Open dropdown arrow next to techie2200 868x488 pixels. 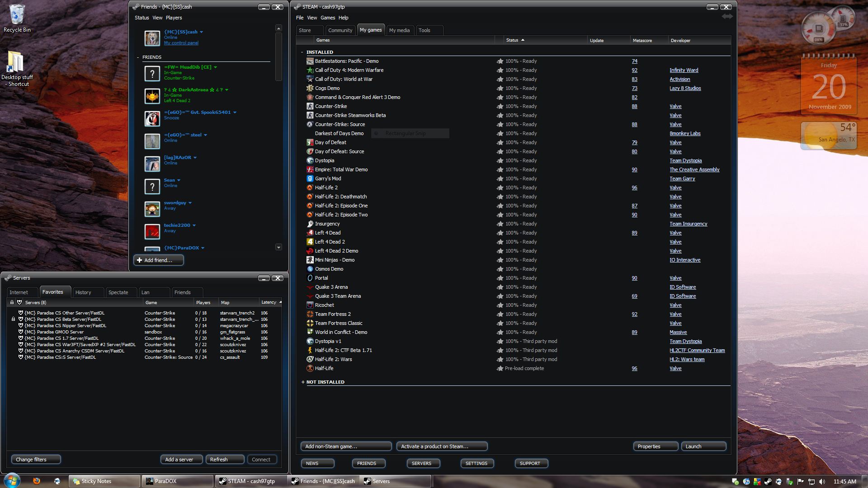[194, 225]
